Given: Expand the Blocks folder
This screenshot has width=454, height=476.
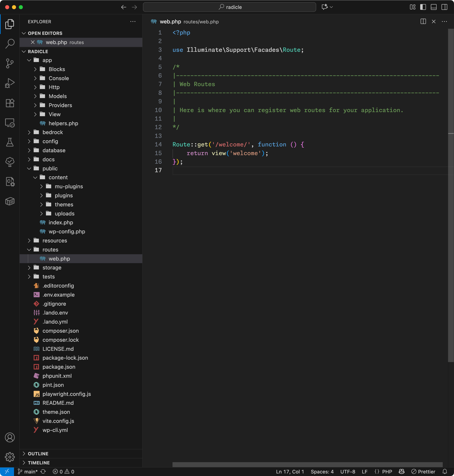Looking at the screenshot, I should [x=57, y=69].
